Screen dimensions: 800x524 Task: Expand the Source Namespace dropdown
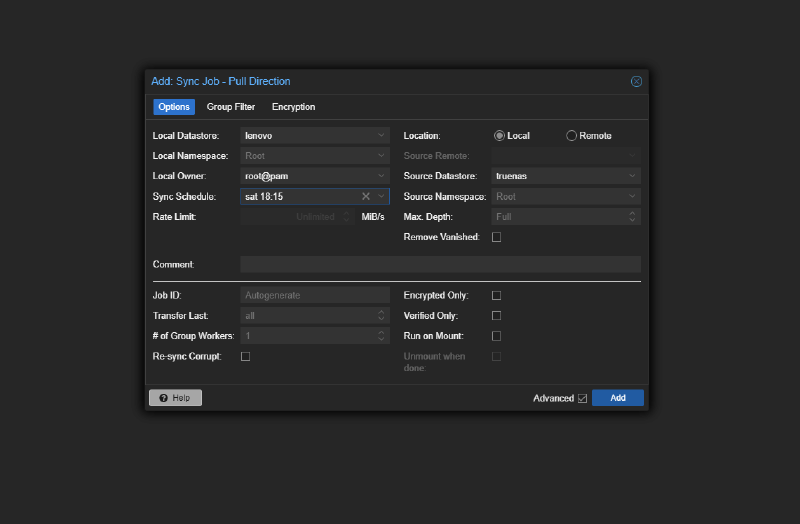click(632, 196)
